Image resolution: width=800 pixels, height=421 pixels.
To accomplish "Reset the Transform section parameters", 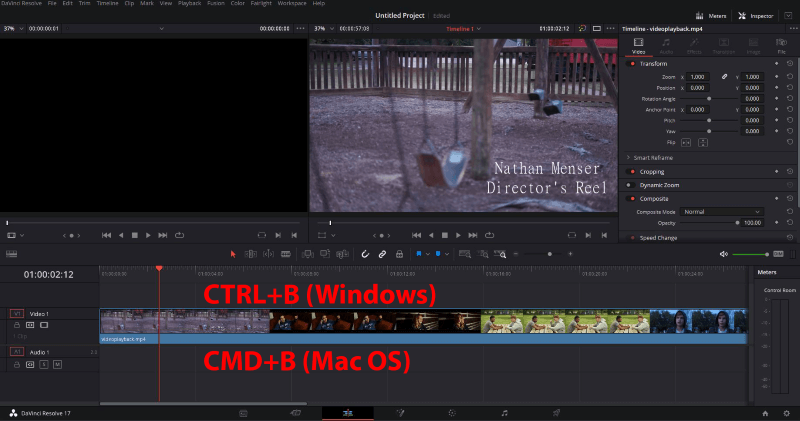I will click(x=790, y=64).
